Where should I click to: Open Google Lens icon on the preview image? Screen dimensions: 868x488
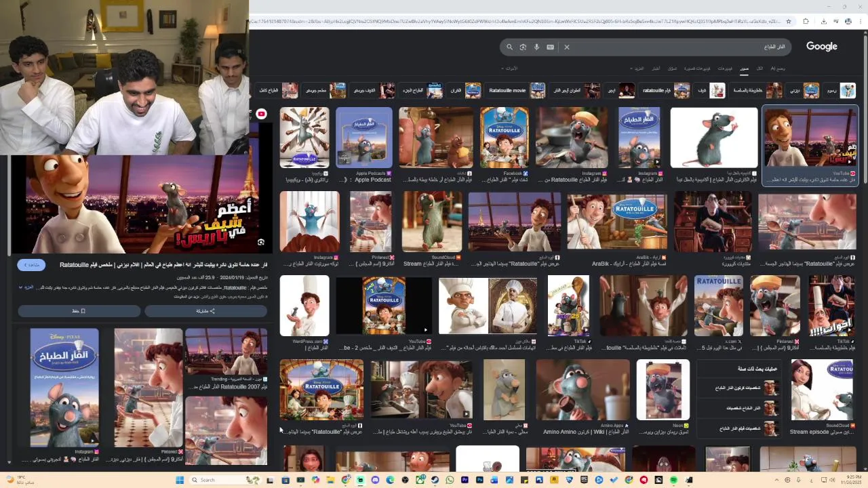point(260,242)
